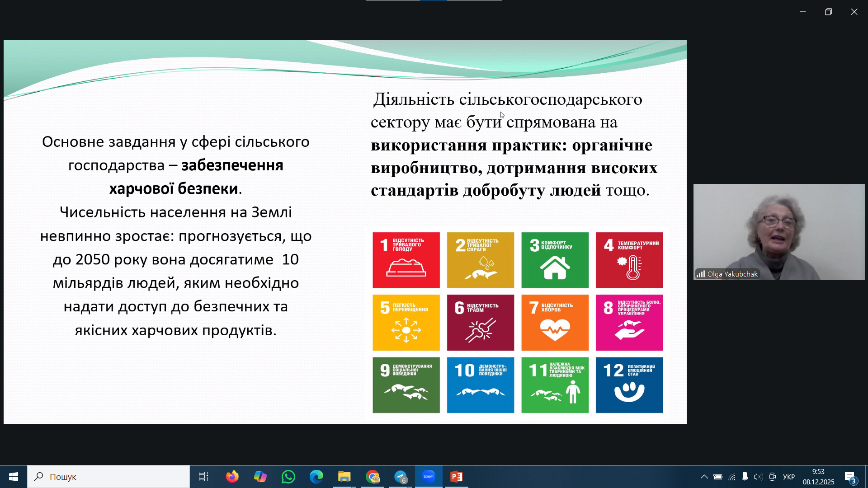Open network Wi-Fi tray icon
The image size is (868, 488).
pyautogui.click(x=732, y=477)
